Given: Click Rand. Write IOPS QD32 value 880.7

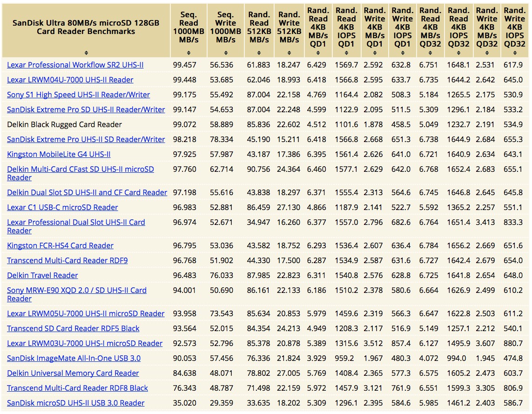Looking at the screenshot, I should (x=513, y=343).
